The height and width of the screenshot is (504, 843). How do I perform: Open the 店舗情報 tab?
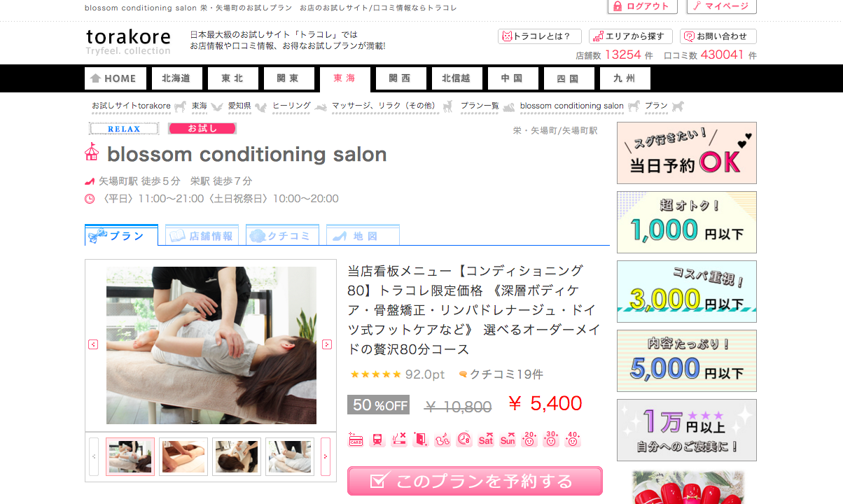(x=202, y=235)
